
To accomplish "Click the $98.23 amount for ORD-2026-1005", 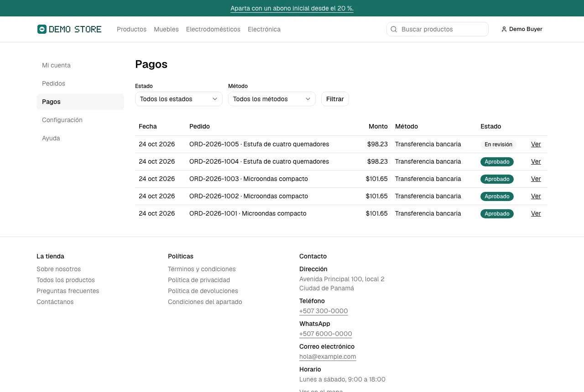I will click(x=377, y=144).
